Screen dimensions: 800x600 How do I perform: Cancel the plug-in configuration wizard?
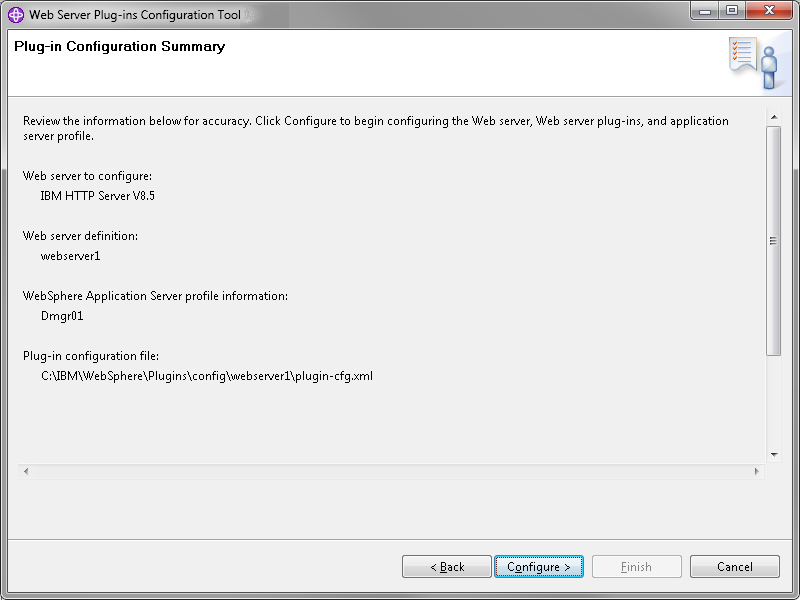pos(735,566)
